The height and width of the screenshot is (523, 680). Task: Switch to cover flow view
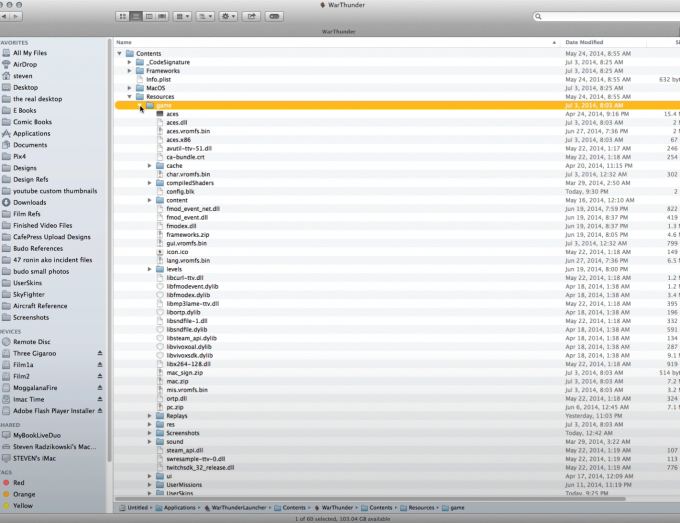162,16
